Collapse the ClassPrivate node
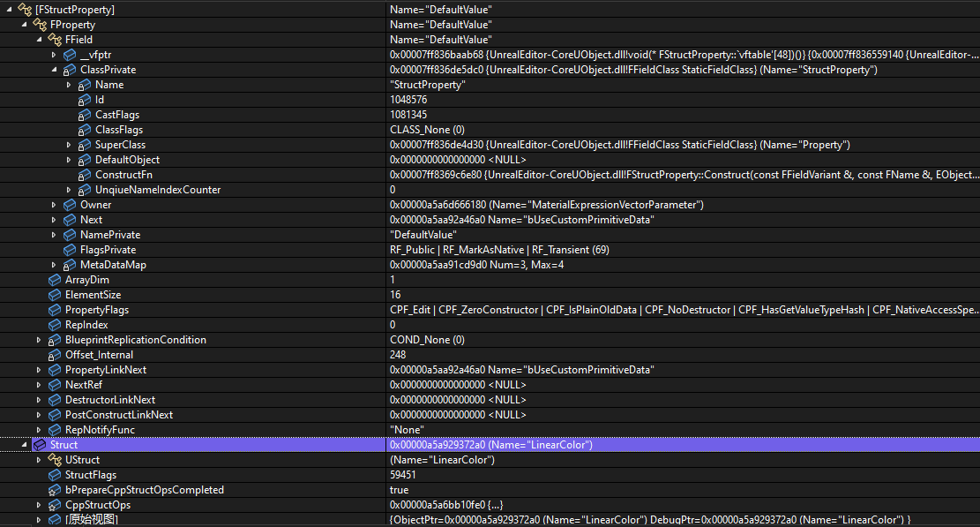 (x=54, y=70)
